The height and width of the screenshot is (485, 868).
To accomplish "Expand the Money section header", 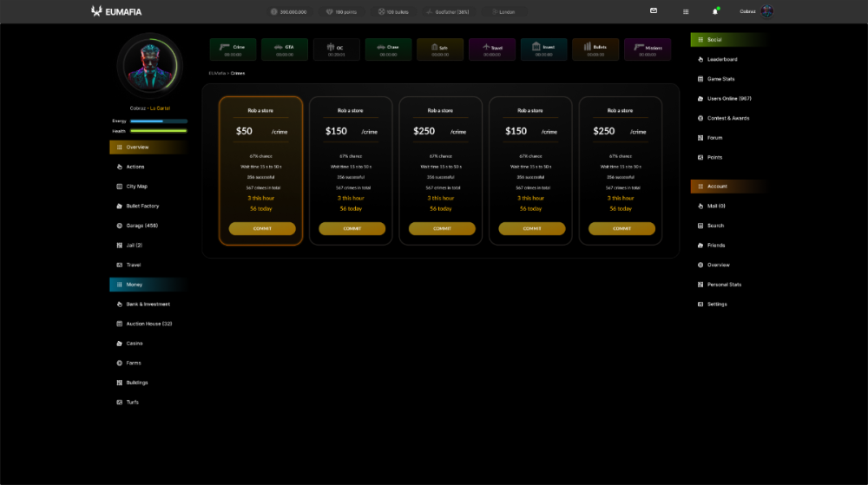I will click(148, 285).
